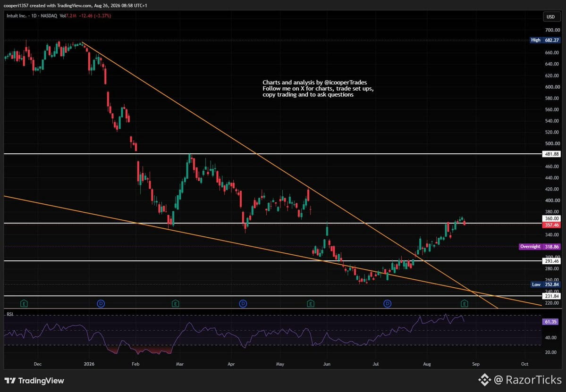
Task: Click the RSI indicator title
Action: [10, 315]
